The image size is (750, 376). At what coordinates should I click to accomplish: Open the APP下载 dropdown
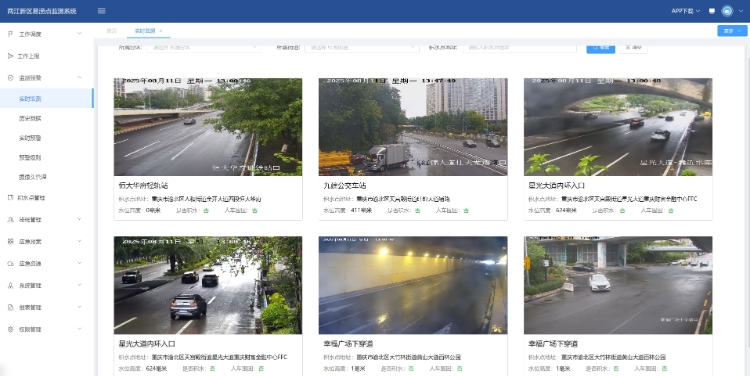[x=685, y=11]
